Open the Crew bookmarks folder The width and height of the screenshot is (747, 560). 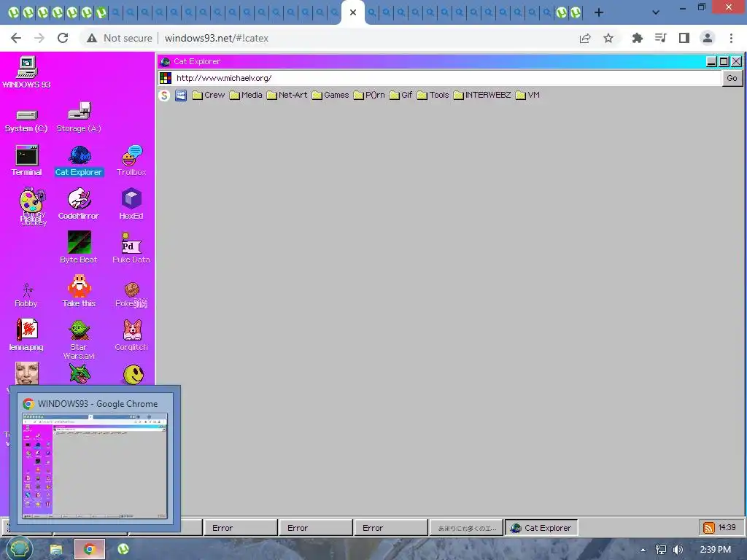click(208, 96)
